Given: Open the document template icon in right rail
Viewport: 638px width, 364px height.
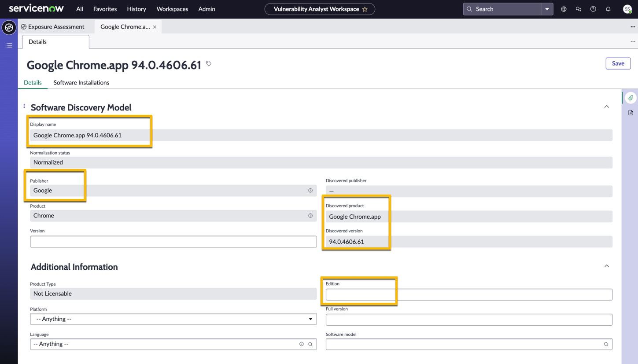Looking at the screenshot, I should [631, 113].
